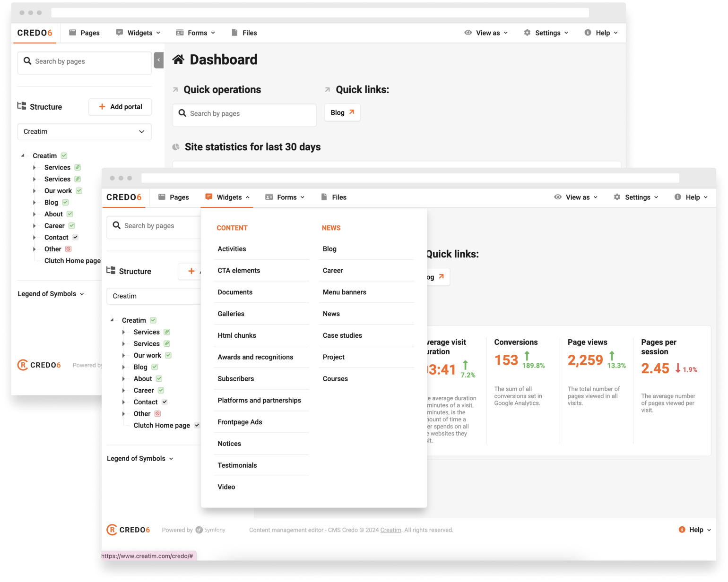This screenshot has width=728, height=582.
Task: Select Activities in Widgets menu
Action: [x=261, y=249]
